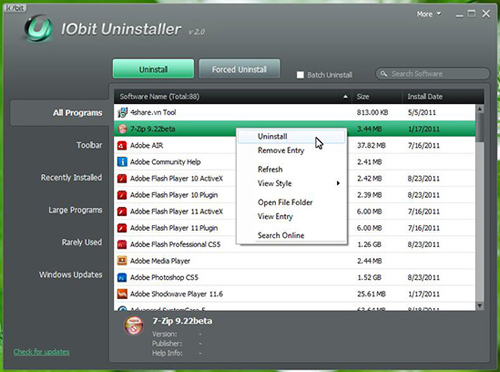Click the IObit Uninstaller logo icon

(38, 29)
